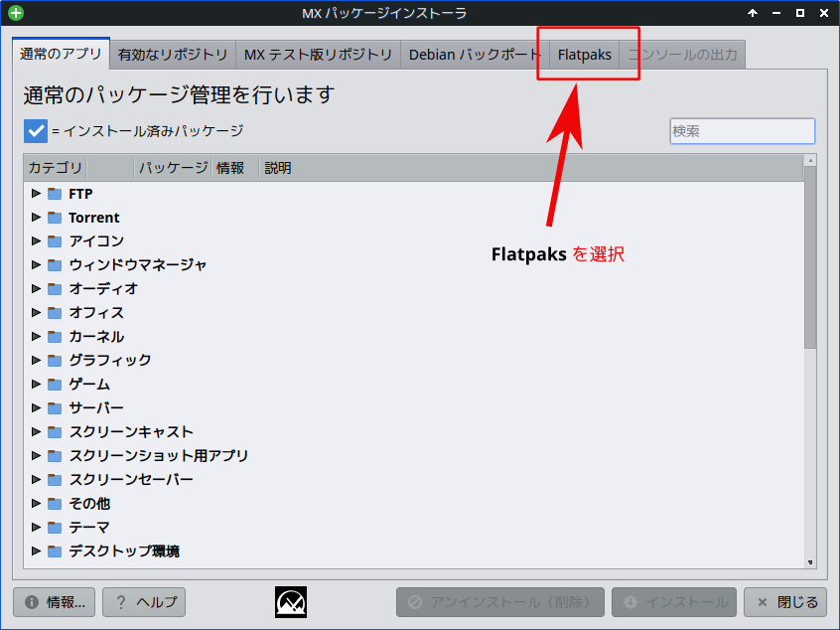Expand the テーマ category arrow
This screenshot has height=630, width=840.
(x=36, y=527)
